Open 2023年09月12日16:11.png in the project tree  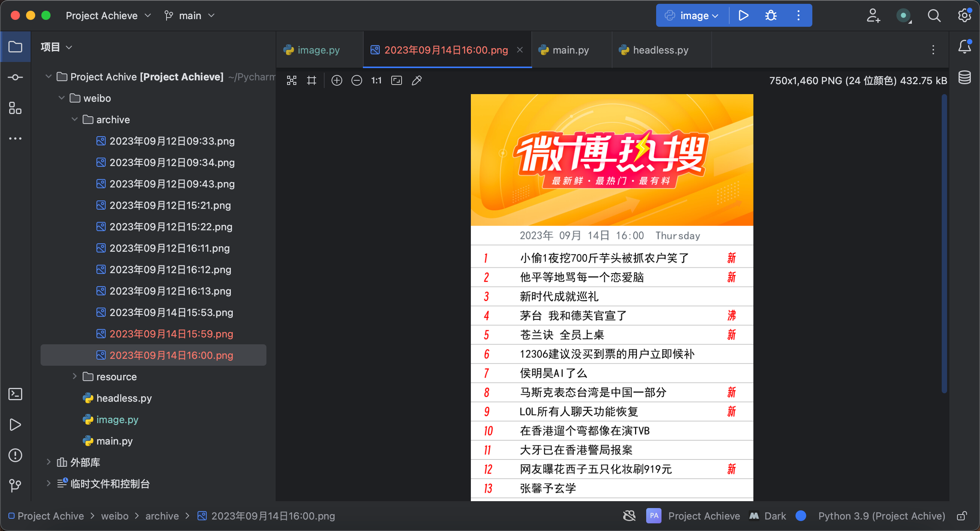[170, 248]
